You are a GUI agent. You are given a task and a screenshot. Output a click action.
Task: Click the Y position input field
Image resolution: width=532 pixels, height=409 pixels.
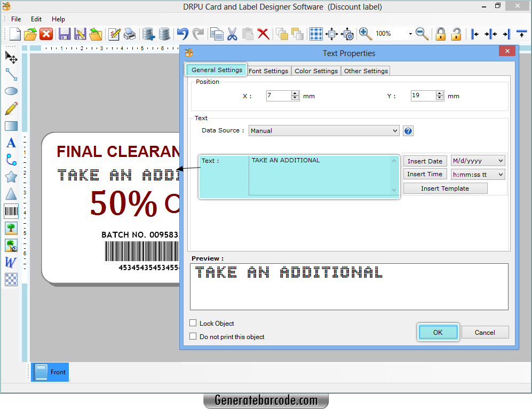424,96
